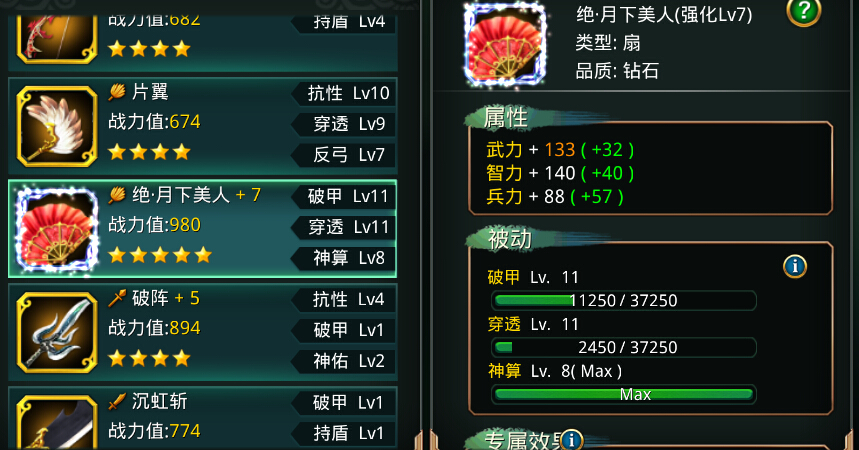This screenshot has height=450, width=859.
Task: Click the 神佑 Lv2 tag on 破阵
Action: (x=345, y=361)
